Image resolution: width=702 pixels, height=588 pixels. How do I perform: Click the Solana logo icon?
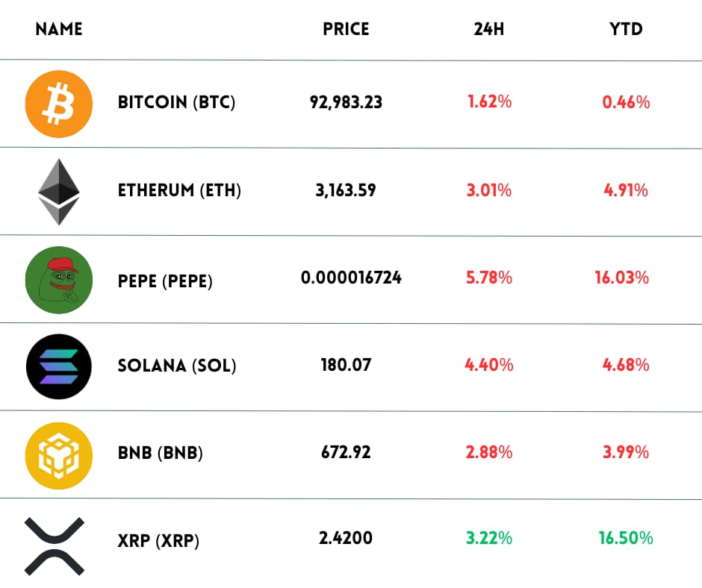click(59, 366)
